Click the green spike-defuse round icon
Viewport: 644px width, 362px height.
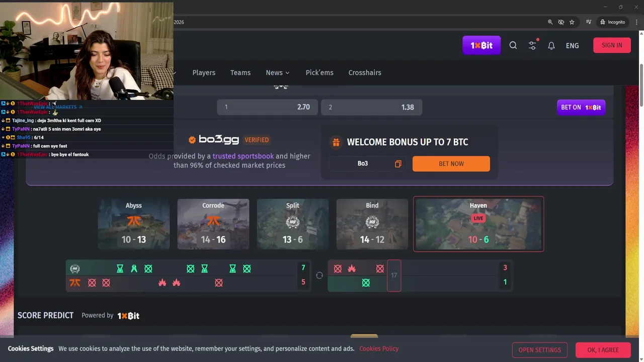click(x=134, y=268)
